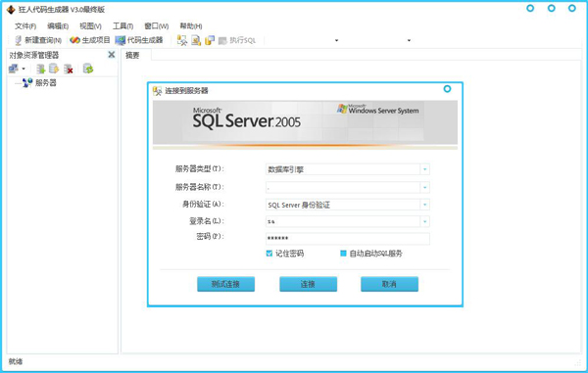Click the 新建查询 (New Query) toolbar button
The image size is (588, 373).
coord(38,40)
